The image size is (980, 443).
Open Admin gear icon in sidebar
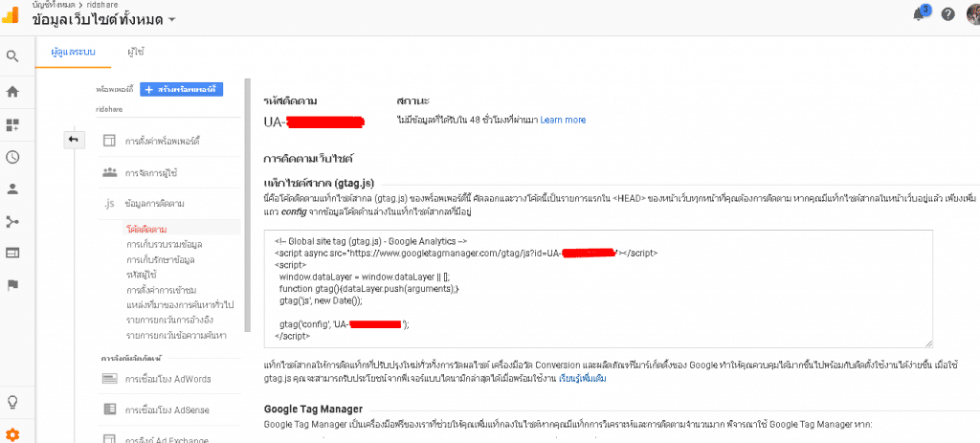(12, 434)
